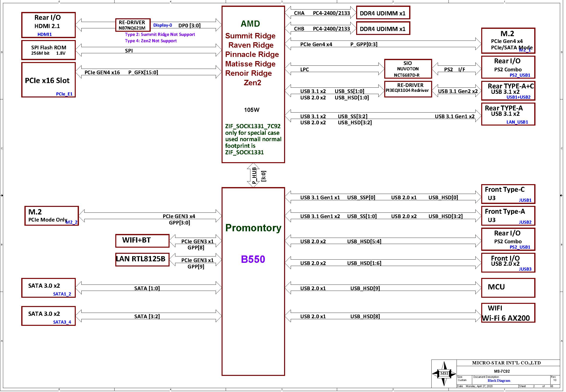Click the green "AMD" heading
The image size is (566, 392).
coord(250,24)
